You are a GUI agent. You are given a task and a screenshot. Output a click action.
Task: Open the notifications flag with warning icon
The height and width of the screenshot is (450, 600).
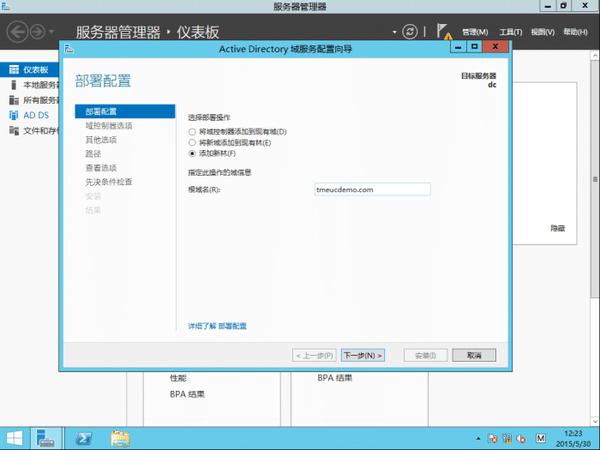click(444, 32)
